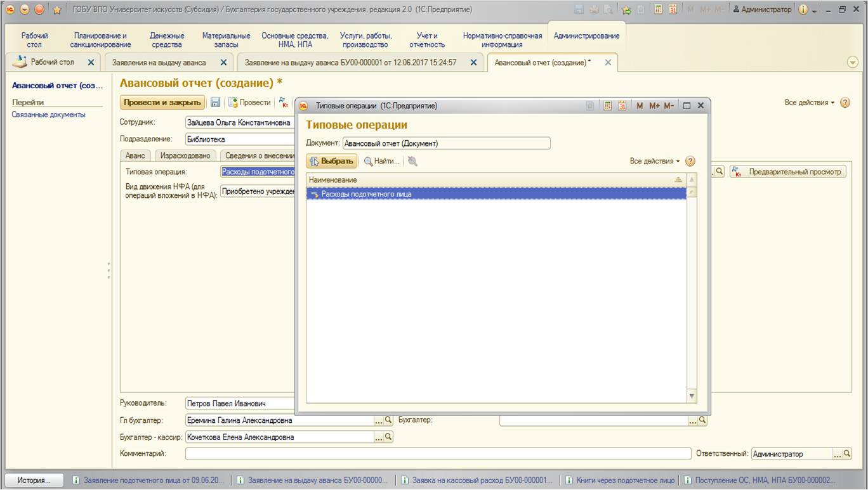This screenshot has height=490, width=868.
Task: Click the cancel search icon next to Найти
Action: click(412, 161)
